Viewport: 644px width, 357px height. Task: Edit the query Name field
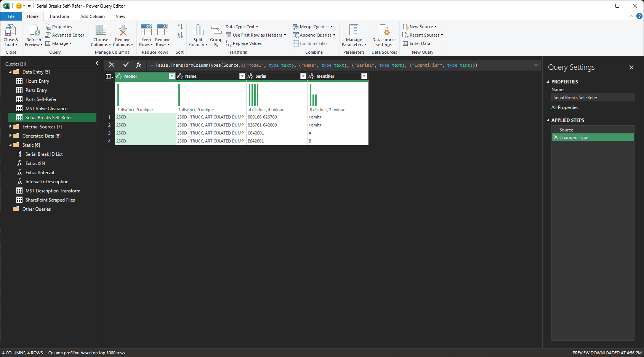(x=593, y=97)
